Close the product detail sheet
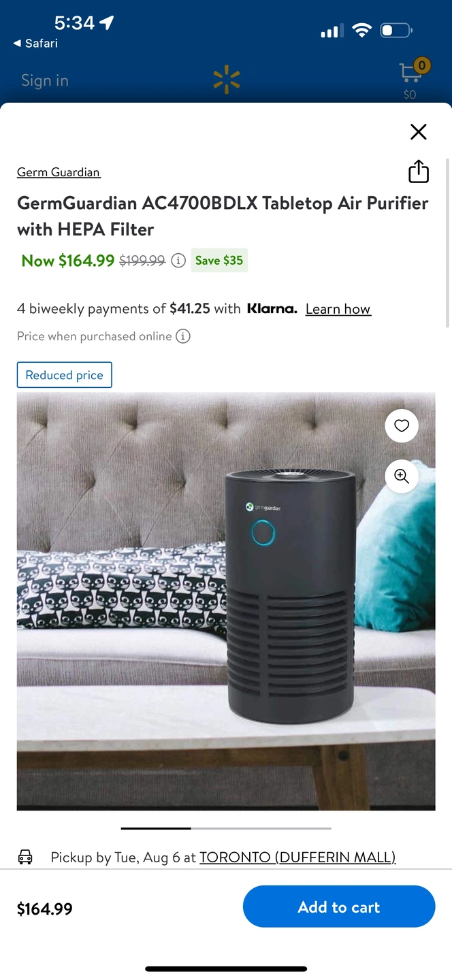Screen dimensions: 452x980 pos(419,131)
